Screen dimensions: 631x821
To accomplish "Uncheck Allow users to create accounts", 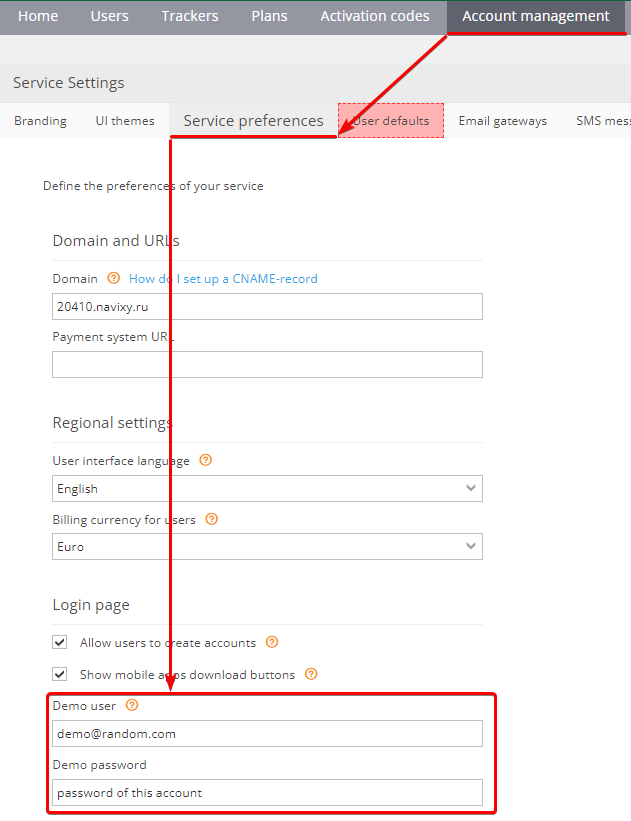I will [60, 642].
